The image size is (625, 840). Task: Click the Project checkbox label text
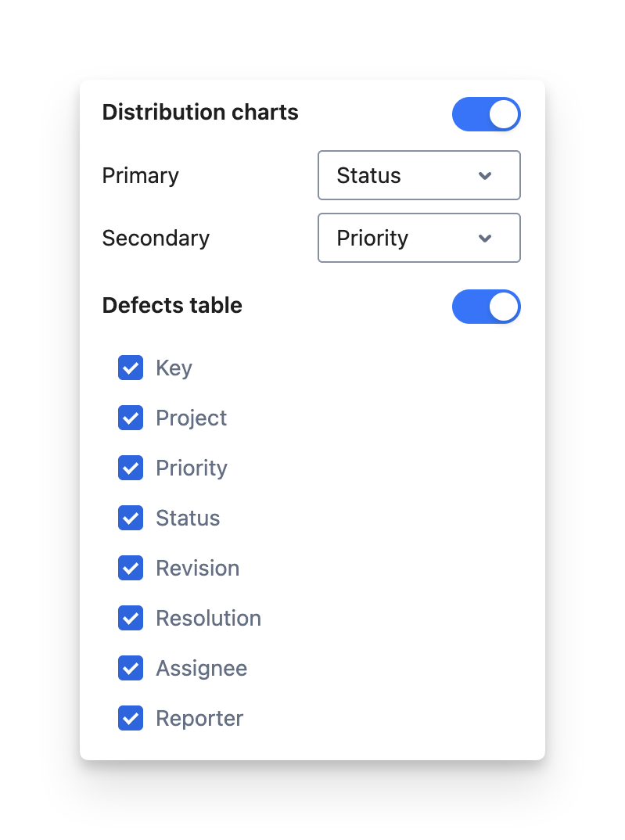(191, 418)
